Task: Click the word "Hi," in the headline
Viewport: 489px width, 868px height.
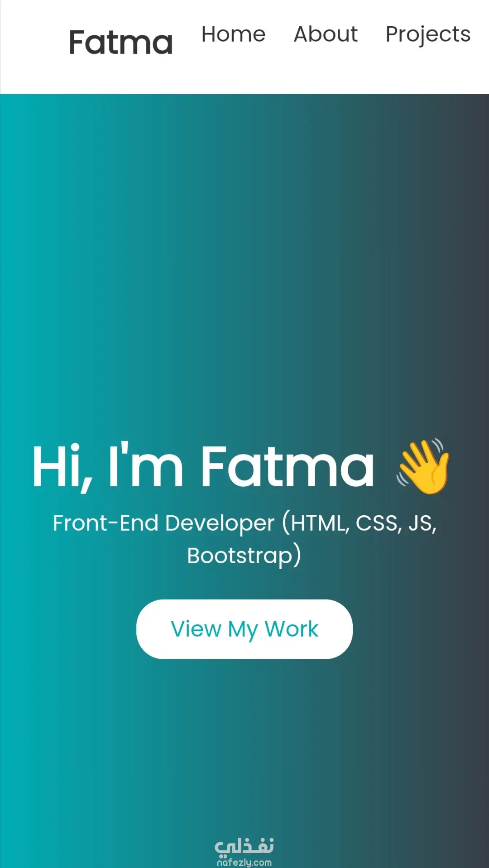Action: pos(63,466)
